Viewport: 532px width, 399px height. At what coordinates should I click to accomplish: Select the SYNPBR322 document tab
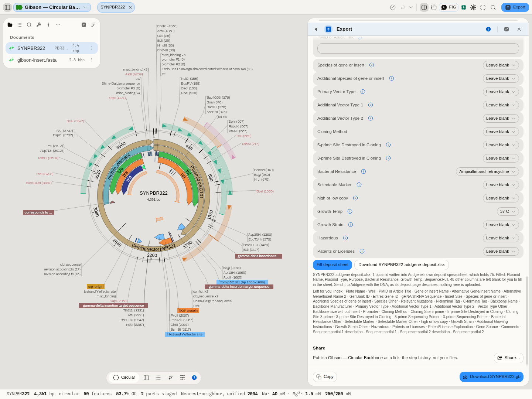pyautogui.click(x=116, y=7)
